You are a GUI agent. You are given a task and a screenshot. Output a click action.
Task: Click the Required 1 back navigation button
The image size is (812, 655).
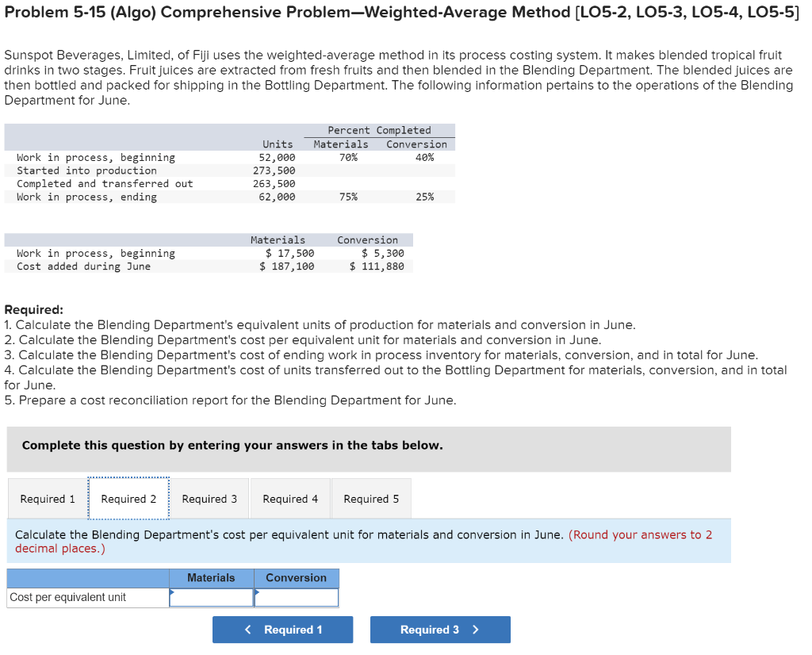(282, 629)
